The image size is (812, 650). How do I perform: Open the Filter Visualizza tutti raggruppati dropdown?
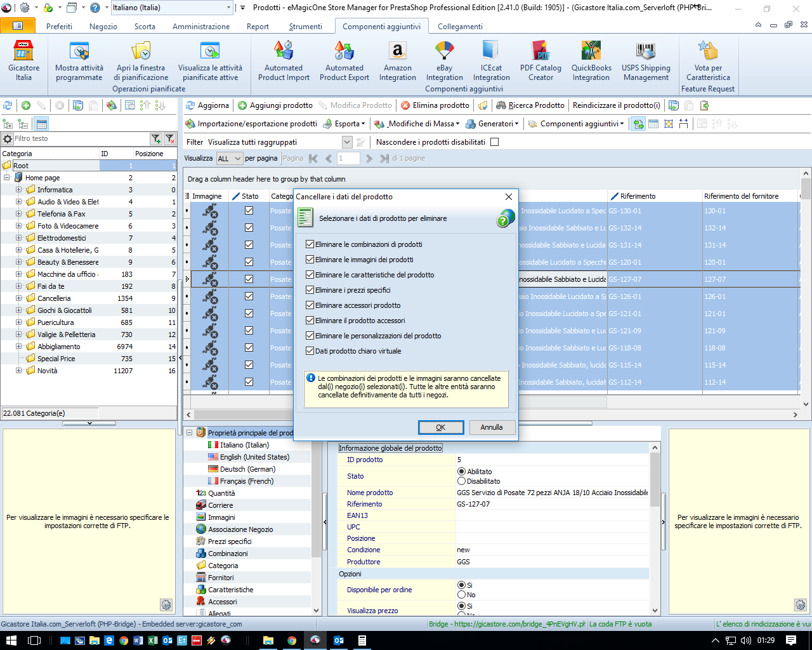click(x=347, y=142)
